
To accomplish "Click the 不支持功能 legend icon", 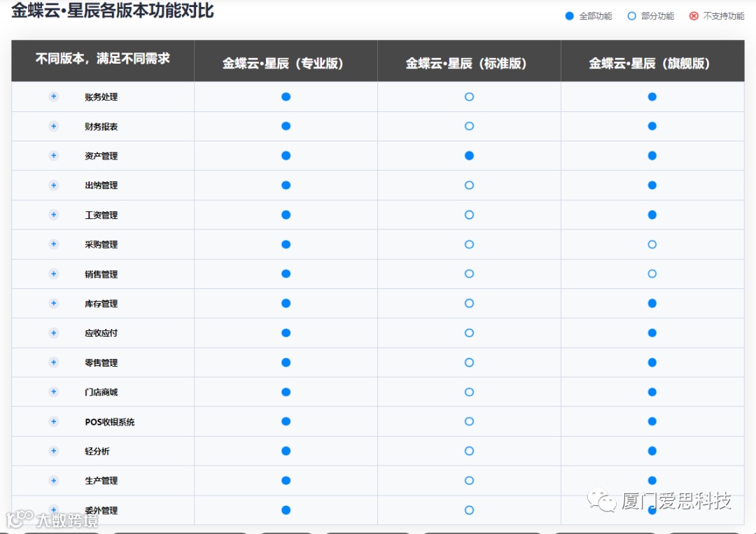I will point(694,16).
